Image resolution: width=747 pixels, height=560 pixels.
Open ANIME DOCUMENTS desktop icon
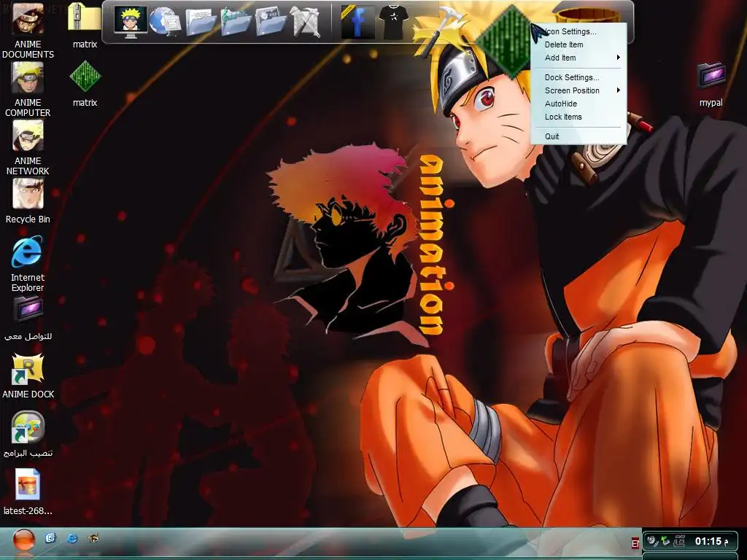pos(28,29)
